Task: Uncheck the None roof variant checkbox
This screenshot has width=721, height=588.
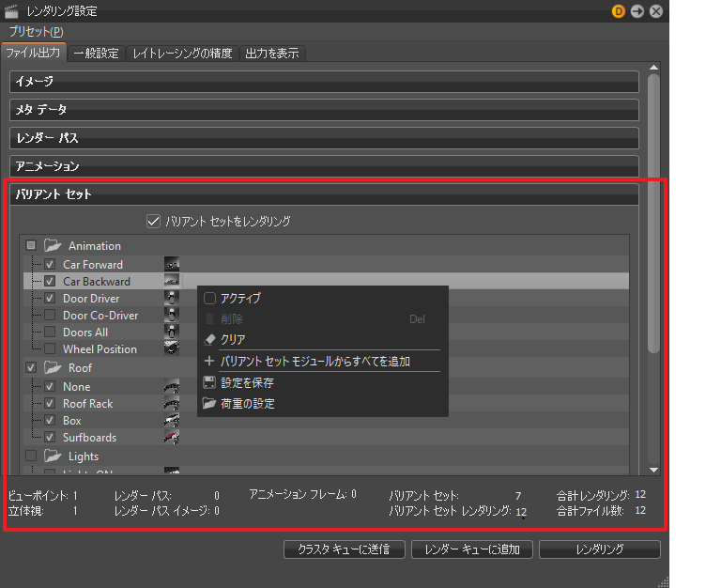Action: tap(50, 386)
